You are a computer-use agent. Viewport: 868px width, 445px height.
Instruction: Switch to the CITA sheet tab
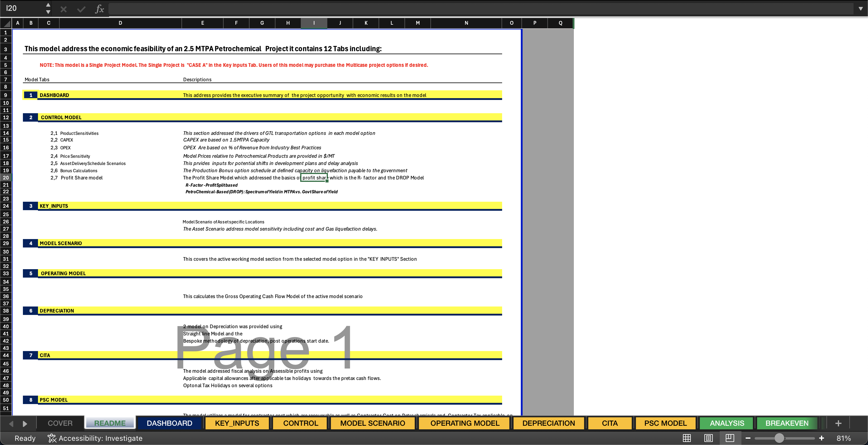[609, 423]
